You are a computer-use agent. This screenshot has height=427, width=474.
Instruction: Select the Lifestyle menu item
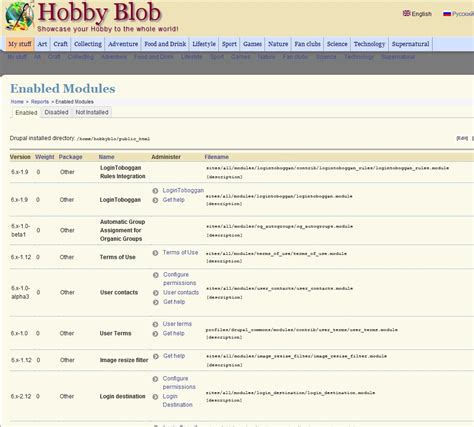coord(204,44)
